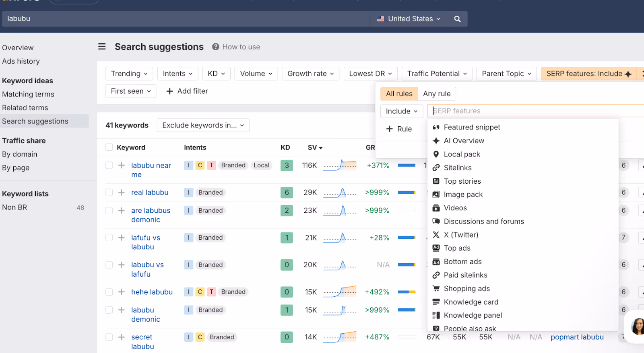Select the Shopping ads cart icon

(x=436, y=288)
